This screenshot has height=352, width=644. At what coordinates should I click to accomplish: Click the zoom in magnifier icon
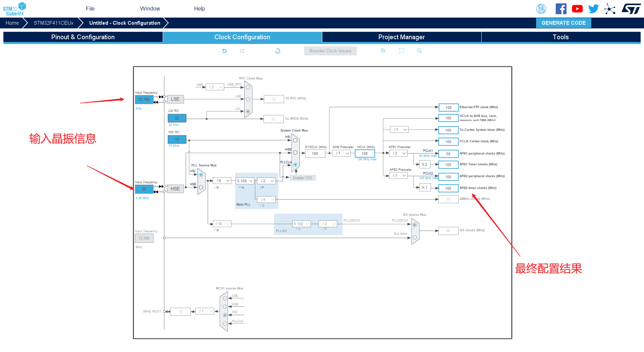pyautogui.click(x=383, y=51)
